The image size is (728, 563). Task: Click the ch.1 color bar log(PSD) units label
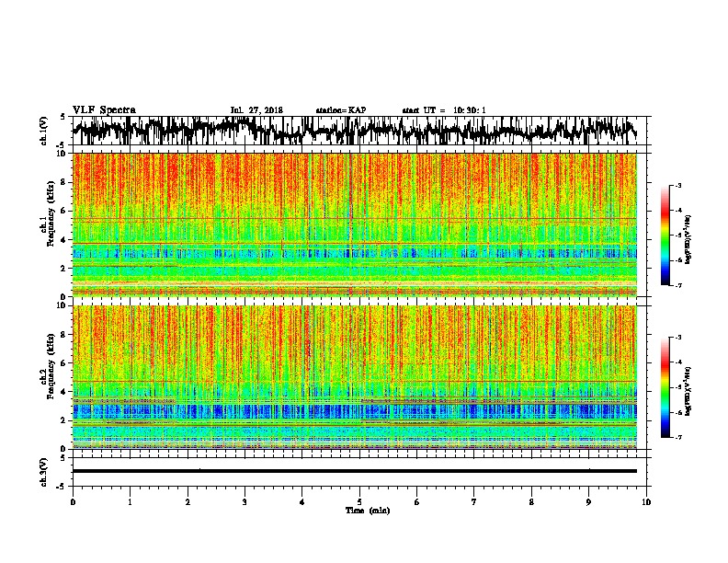[688, 239]
